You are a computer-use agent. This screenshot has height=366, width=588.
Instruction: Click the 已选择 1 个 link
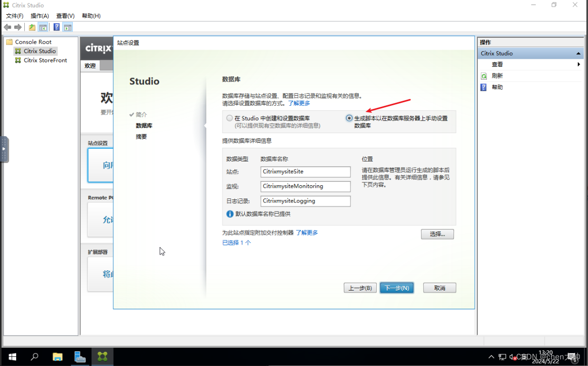pos(237,243)
